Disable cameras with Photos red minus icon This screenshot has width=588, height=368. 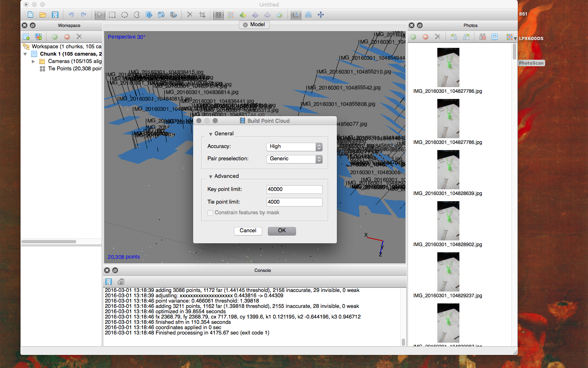tap(425, 37)
